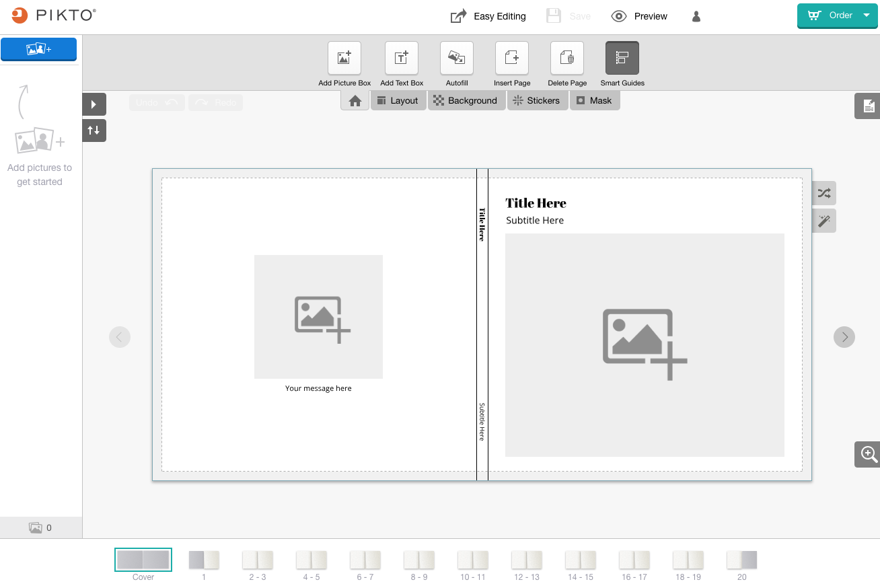Click the Easy Editing link
Viewport: 880px width, 588px height.
[x=488, y=15]
